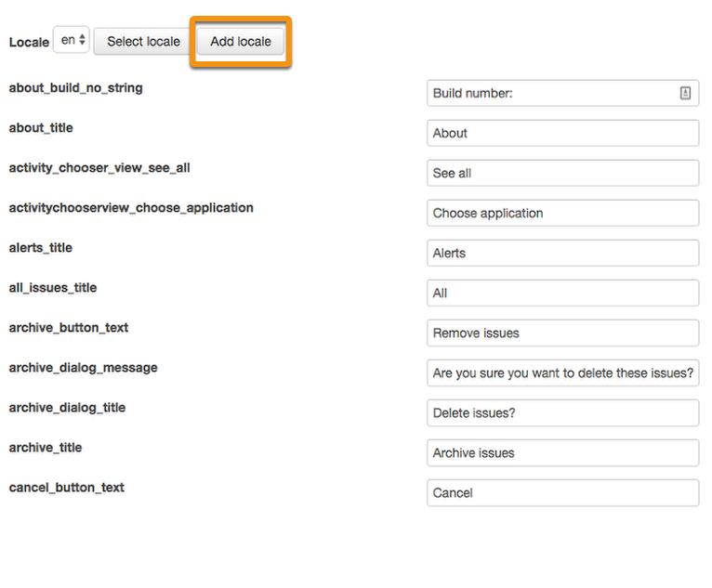Click the cancel_button_text key label
The image size is (712, 588).
click(x=66, y=488)
